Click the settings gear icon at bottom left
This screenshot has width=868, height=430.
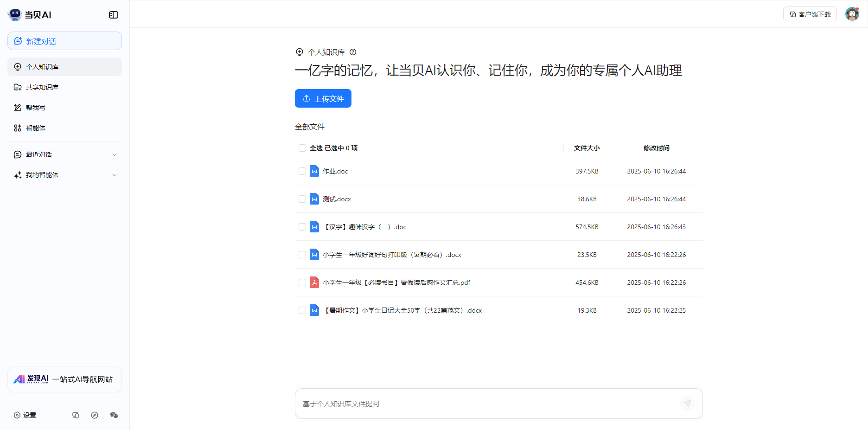tap(17, 415)
